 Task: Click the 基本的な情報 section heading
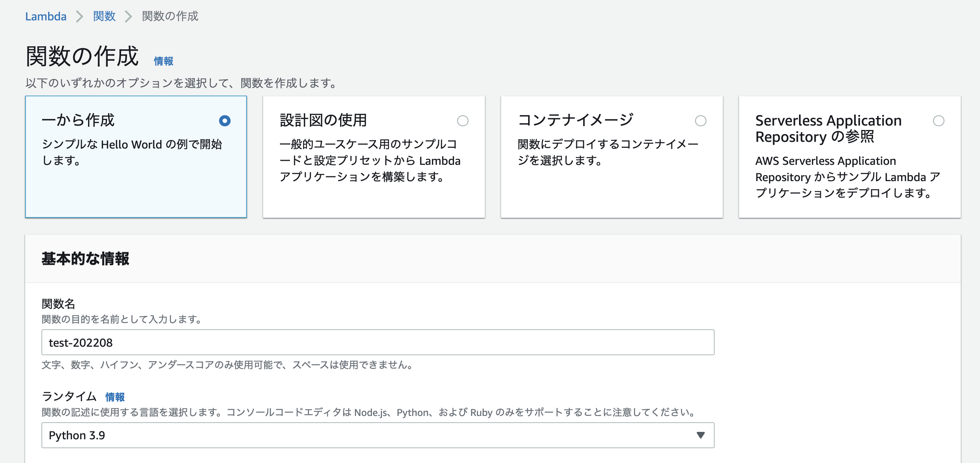coord(85,259)
